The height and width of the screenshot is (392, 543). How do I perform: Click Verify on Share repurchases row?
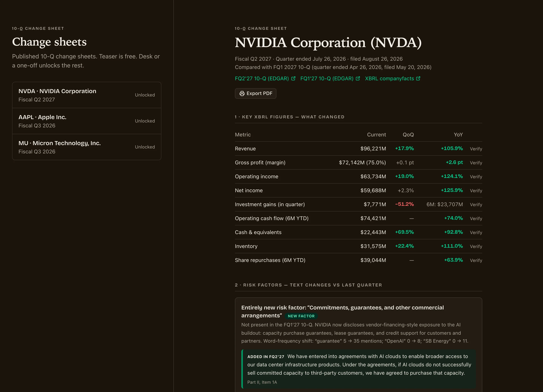tap(476, 260)
